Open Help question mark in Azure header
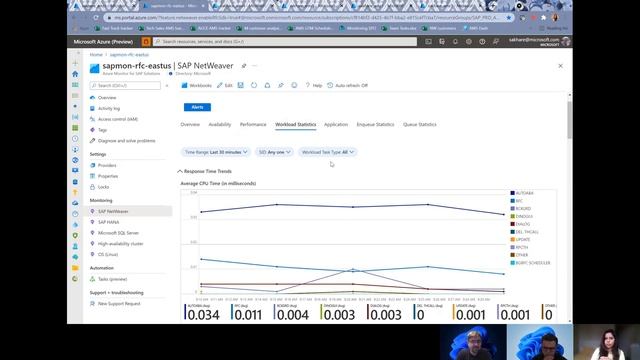 tap(482, 42)
